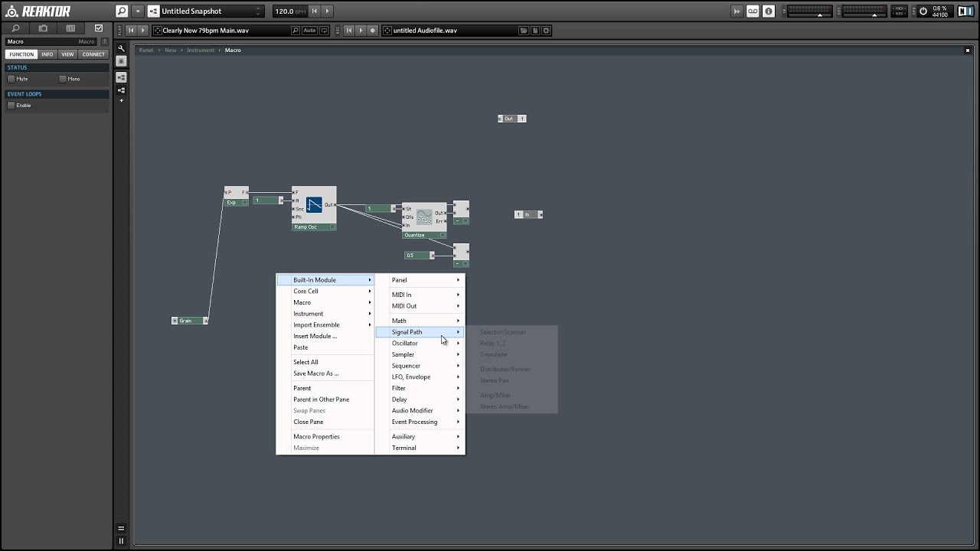Image resolution: width=980 pixels, height=551 pixels.
Task: Expand the Oscillator submenu
Action: pyautogui.click(x=420, y=343)
